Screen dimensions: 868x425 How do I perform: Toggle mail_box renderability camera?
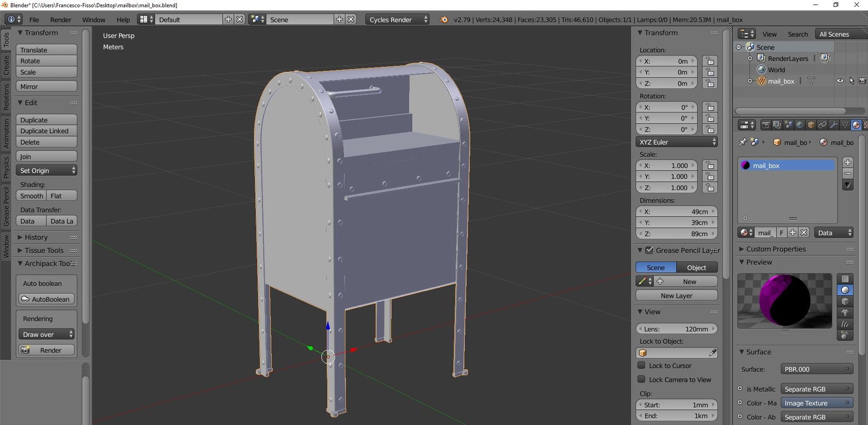tap(862, 81)
